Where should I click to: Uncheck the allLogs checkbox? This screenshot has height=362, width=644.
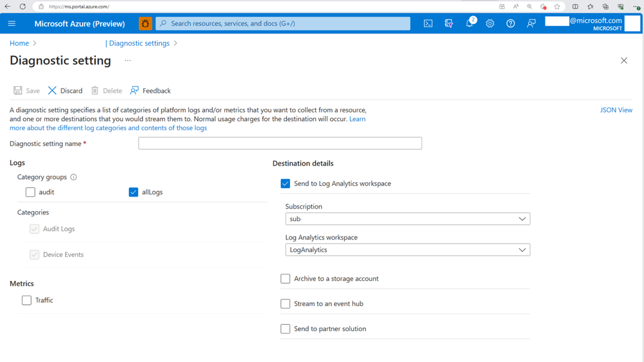(x=133, y=192)
